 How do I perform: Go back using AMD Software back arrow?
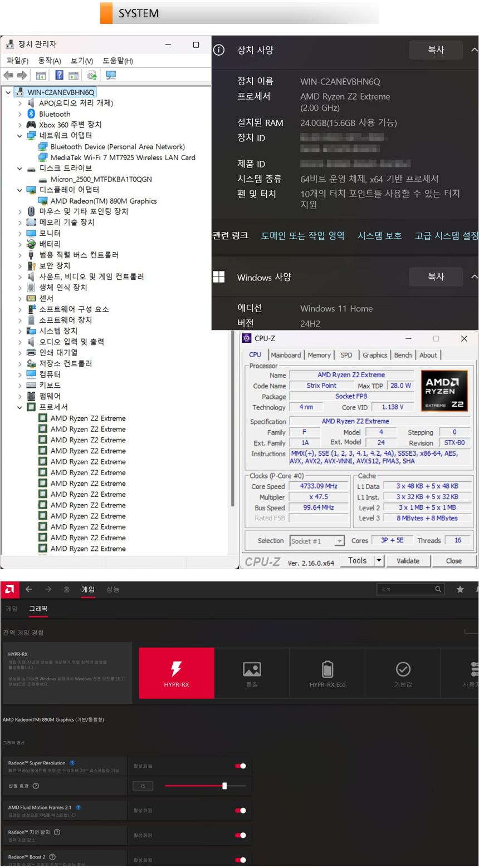click(28, 589)
